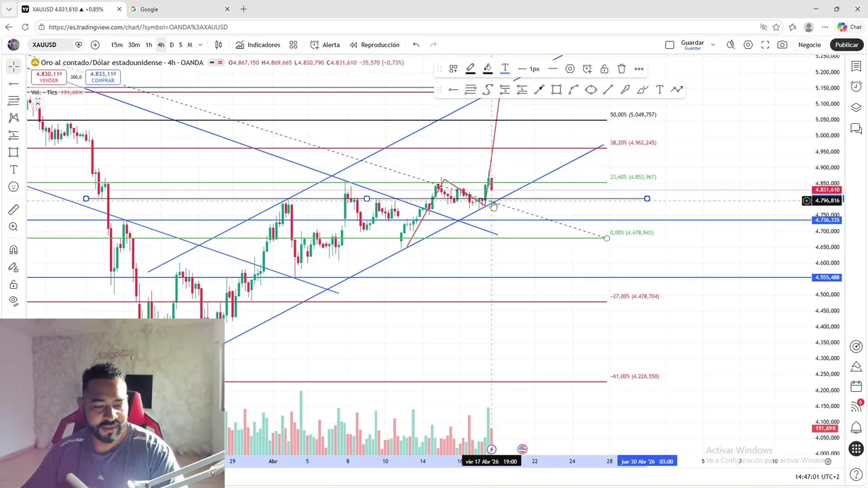The height and width of the screenshot is (488, 868).
Task: Open drawing templates in floating toolbar
Action: click(x=453, y=68)
